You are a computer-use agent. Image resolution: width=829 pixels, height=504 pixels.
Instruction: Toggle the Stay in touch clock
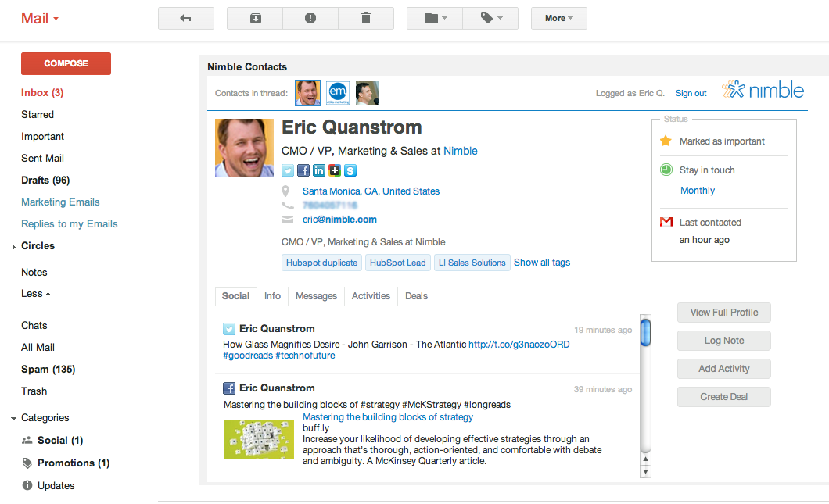pyautogui.click(x=666, y=170)
